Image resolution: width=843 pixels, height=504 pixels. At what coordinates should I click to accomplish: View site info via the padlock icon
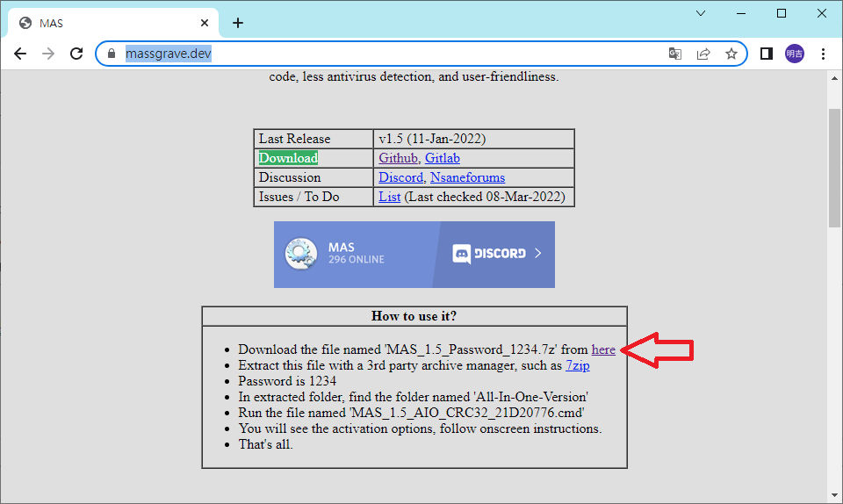click(x=112, y=54)
